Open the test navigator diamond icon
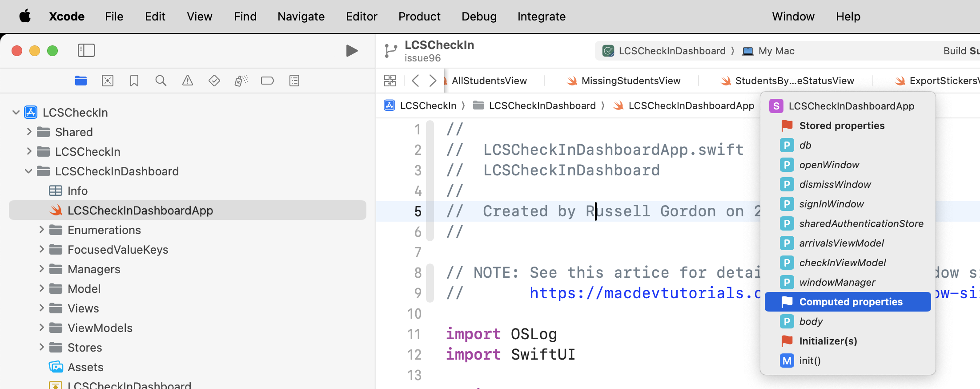This screenshot has width=980, height=389. pyautogui.click(x=214, y=81)
